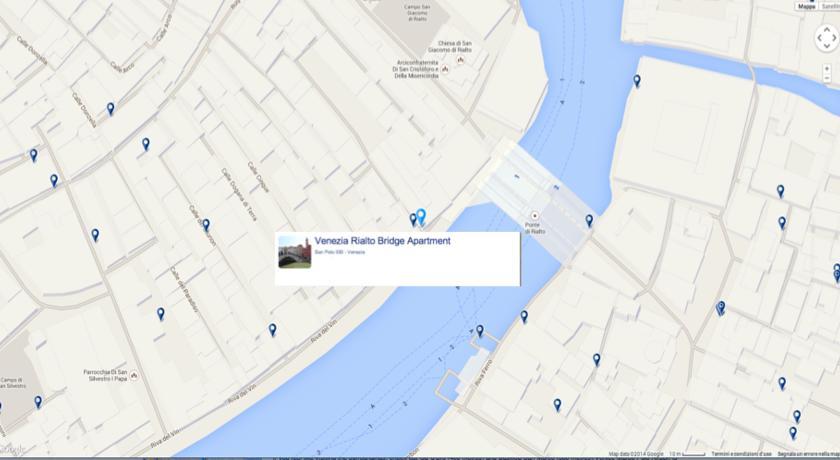Pan map right using arrow control
Viewport: 840px width, 460px height.
pos(836,39)
